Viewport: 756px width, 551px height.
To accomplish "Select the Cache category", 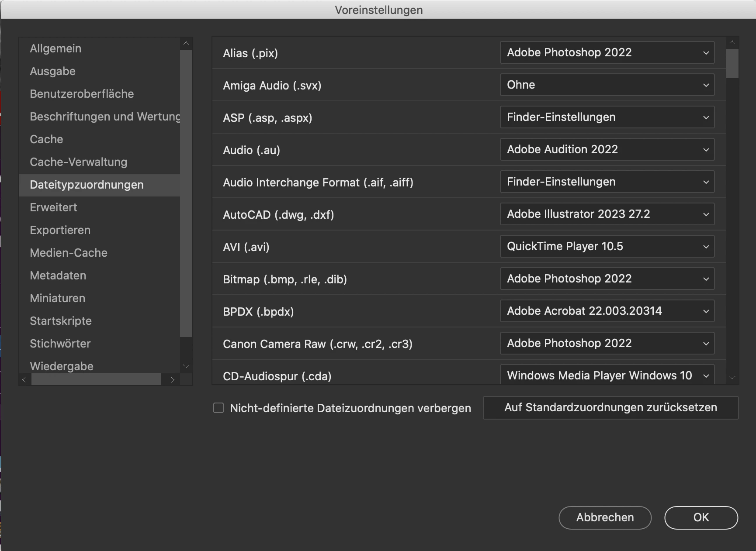I will click(x=100, y=139).
